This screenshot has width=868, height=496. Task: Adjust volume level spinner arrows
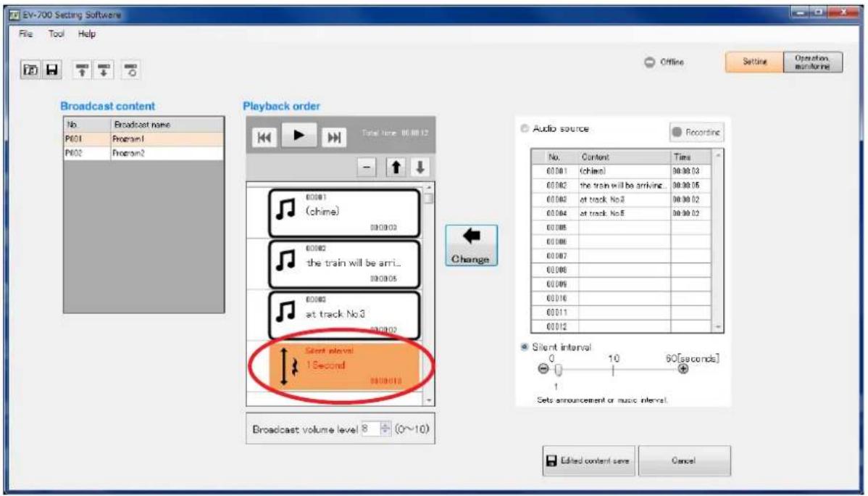pyautogui.click(x=386, y=429)
